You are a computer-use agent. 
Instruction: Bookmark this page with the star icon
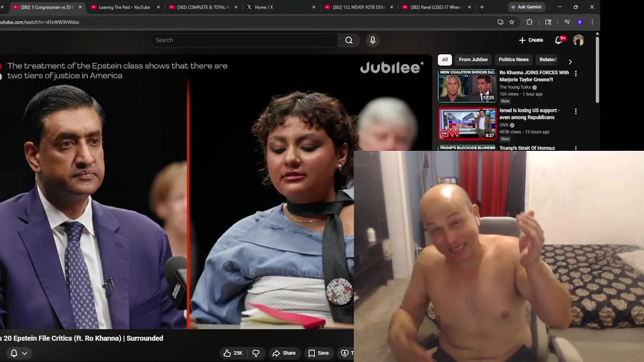click(512, 22)
